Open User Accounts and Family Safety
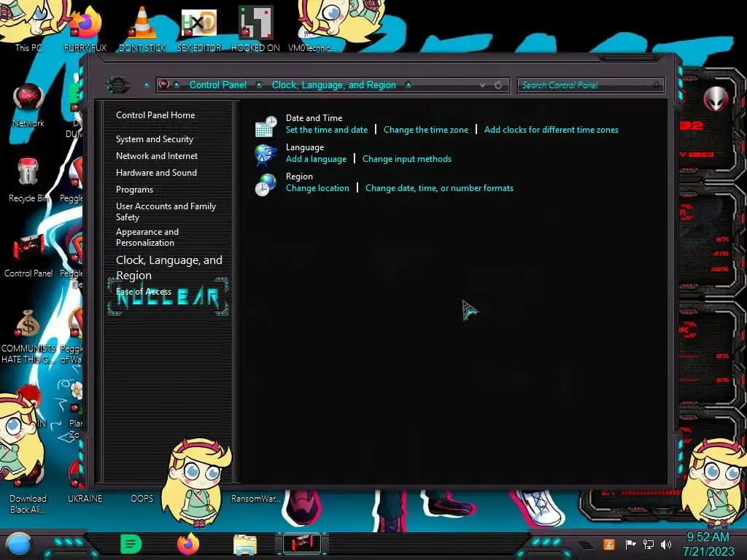The image size is (747, 560). [166, 211]
